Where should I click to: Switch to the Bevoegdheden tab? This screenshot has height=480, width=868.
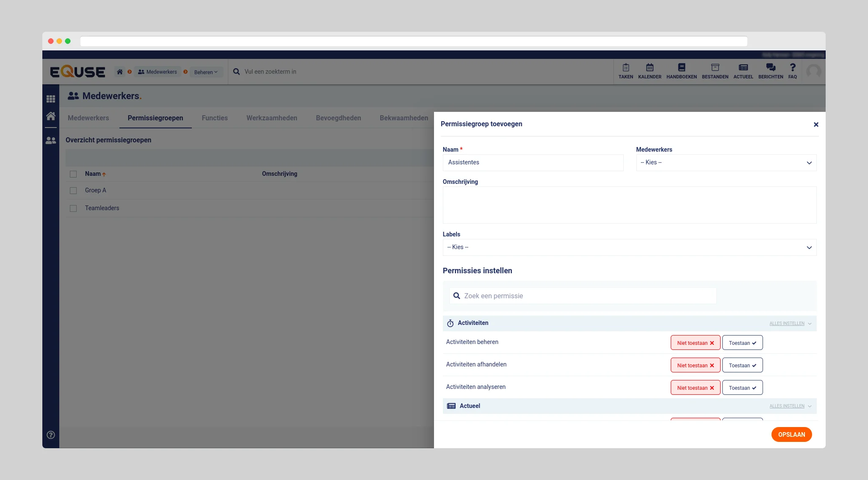pyautogui.click(x=338, y=118)
